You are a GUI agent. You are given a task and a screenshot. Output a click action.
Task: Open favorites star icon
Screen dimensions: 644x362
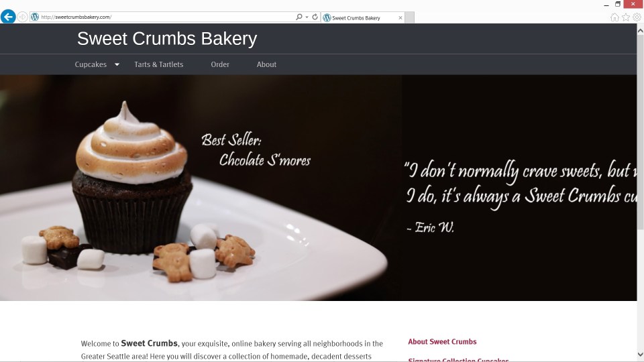(x=626, y=17)
